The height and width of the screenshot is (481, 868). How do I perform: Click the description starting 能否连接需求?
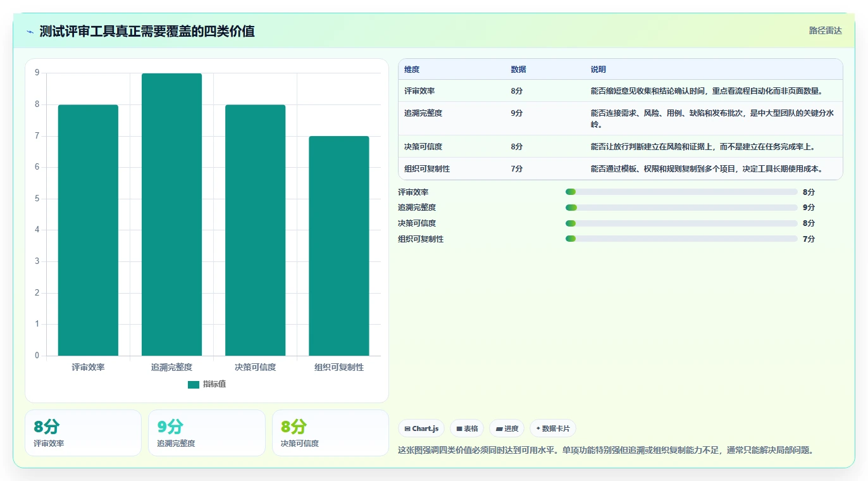click(712, 119)
